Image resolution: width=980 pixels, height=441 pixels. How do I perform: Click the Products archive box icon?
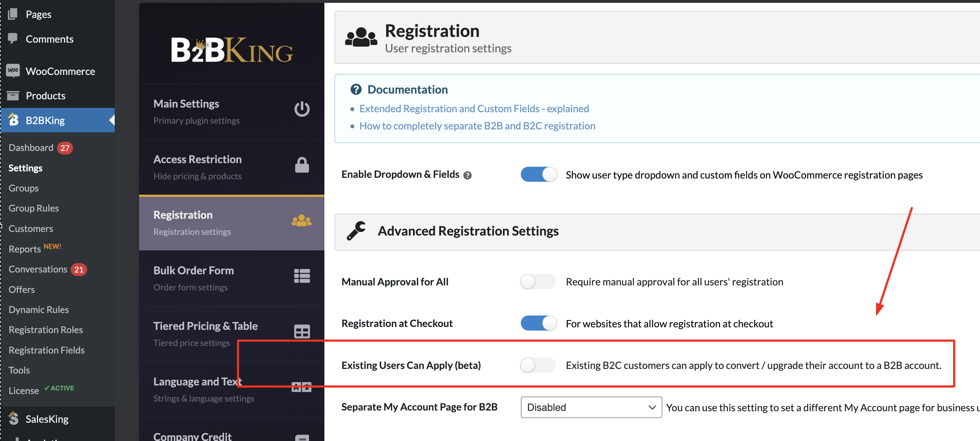pos(13,95)
